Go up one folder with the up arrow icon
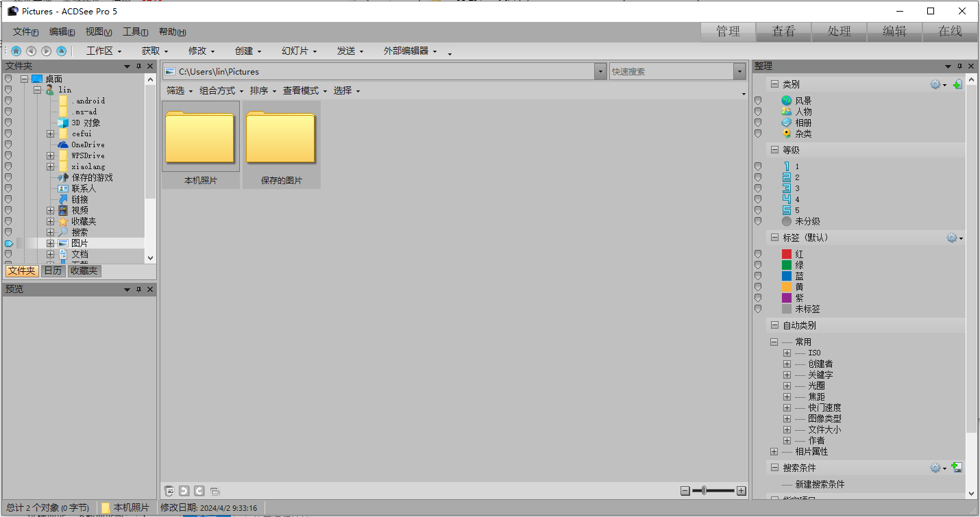Viewport: 980px width, 517px height. tap(61, 51)
